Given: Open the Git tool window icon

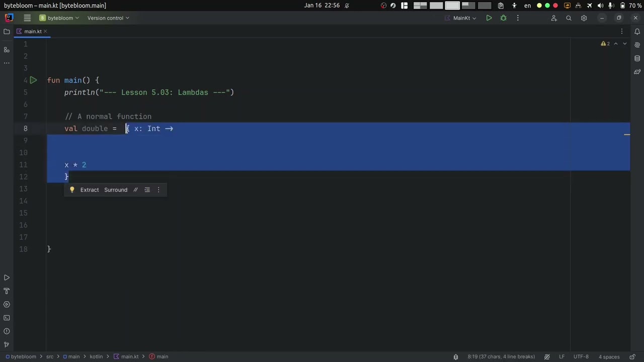Looking at the screenshot, I should tap(7, 345).
